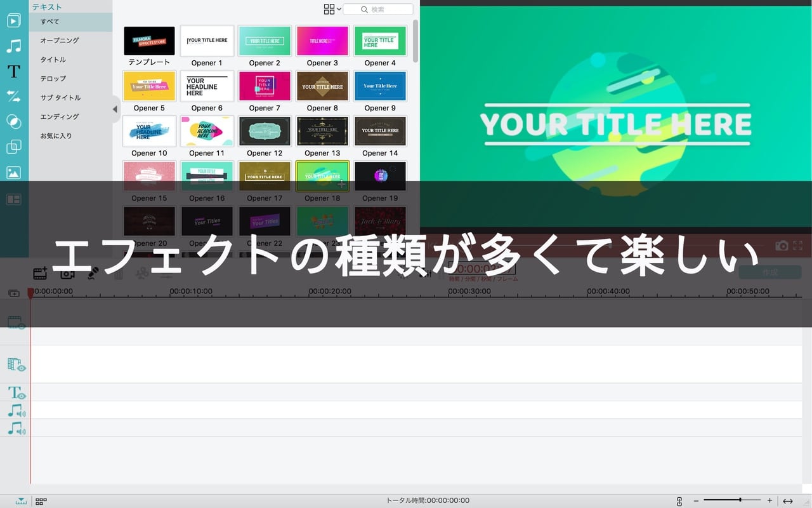Take a preview snapshot with camera icon

click(782, 245)
